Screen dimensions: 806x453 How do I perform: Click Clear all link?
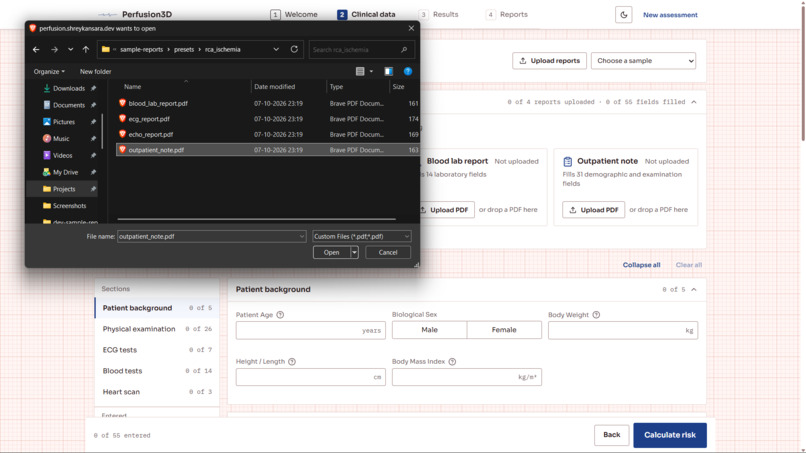(x=688, y=265)
